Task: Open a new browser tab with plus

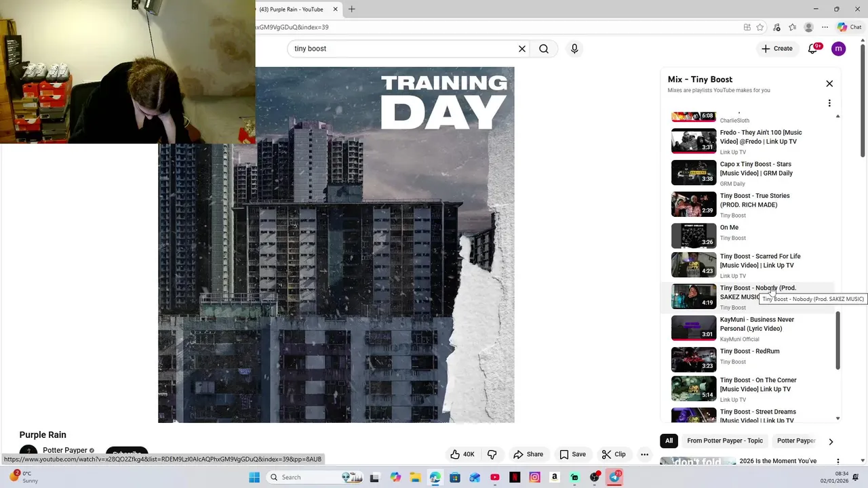Action: coord(351,9)
